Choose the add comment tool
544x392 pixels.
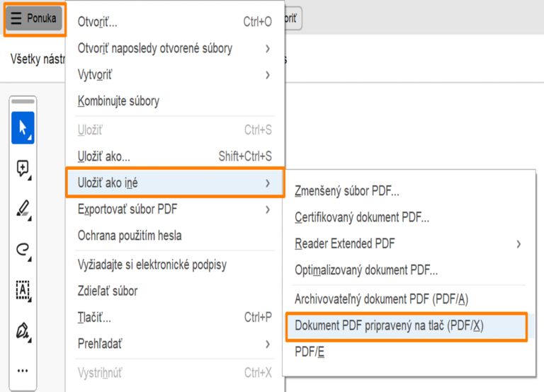23,168
